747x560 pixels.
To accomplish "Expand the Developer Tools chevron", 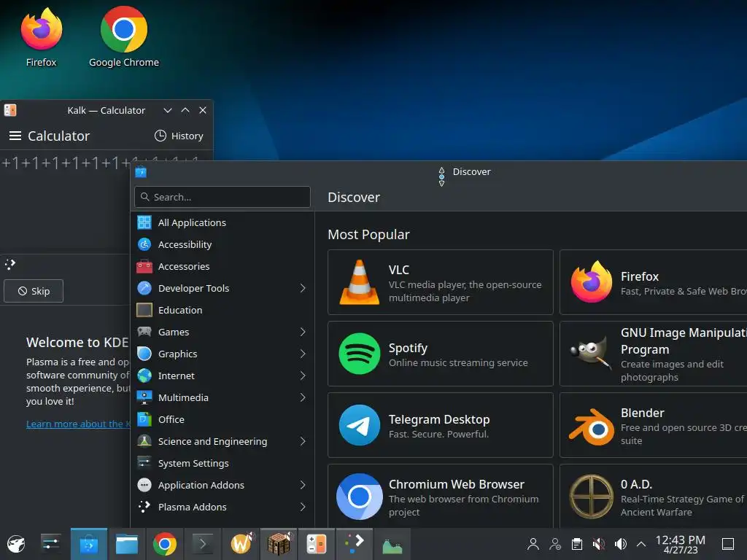I will (303, 288).
